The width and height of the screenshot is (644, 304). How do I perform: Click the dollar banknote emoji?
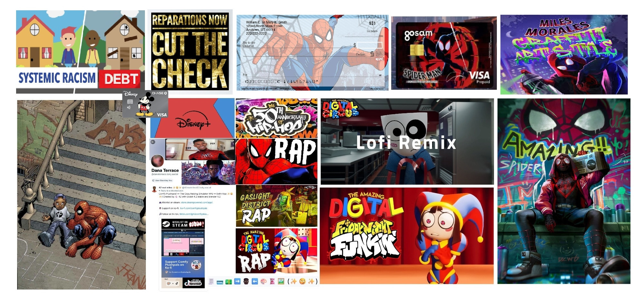[x=229, y=282]
